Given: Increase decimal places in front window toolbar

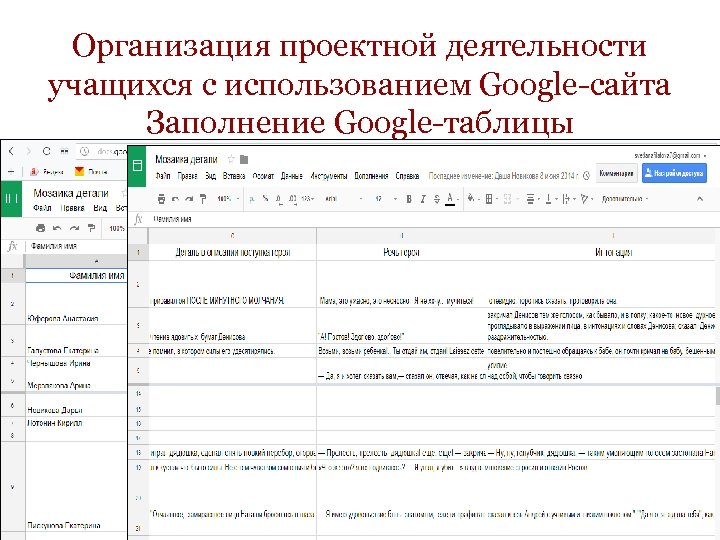Looking at the screenshot, I should 293,199.
